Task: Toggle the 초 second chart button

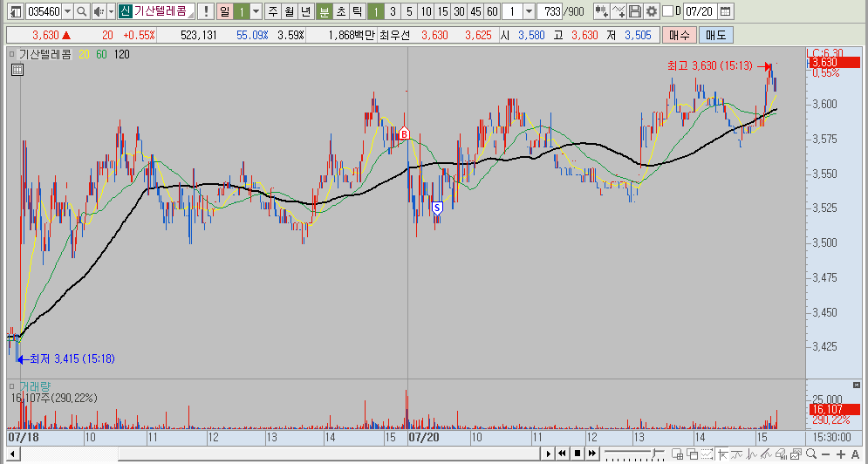Action: [341, 11]
